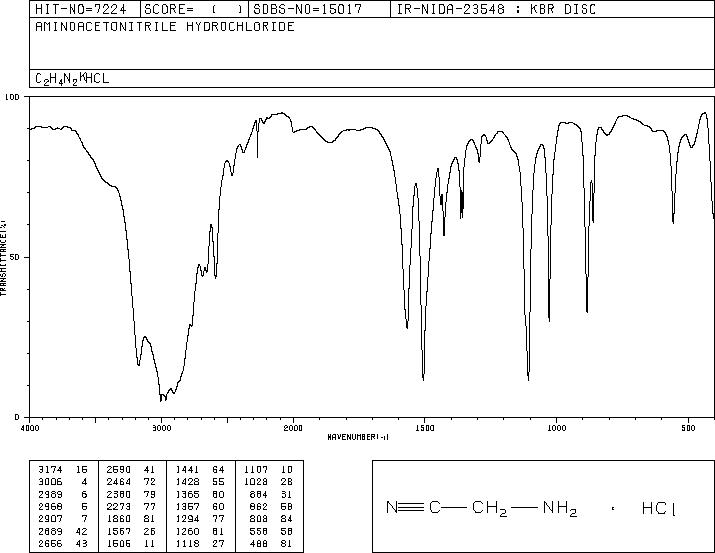Viewport: 715px width, 553px height.
Task: Click the HCl label in the structure
Action: [658, 508]
